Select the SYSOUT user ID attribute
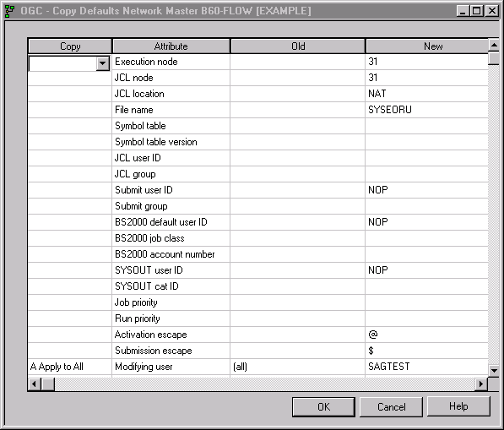Viewport: 504px width, 430px height. (x=171, y=270)
